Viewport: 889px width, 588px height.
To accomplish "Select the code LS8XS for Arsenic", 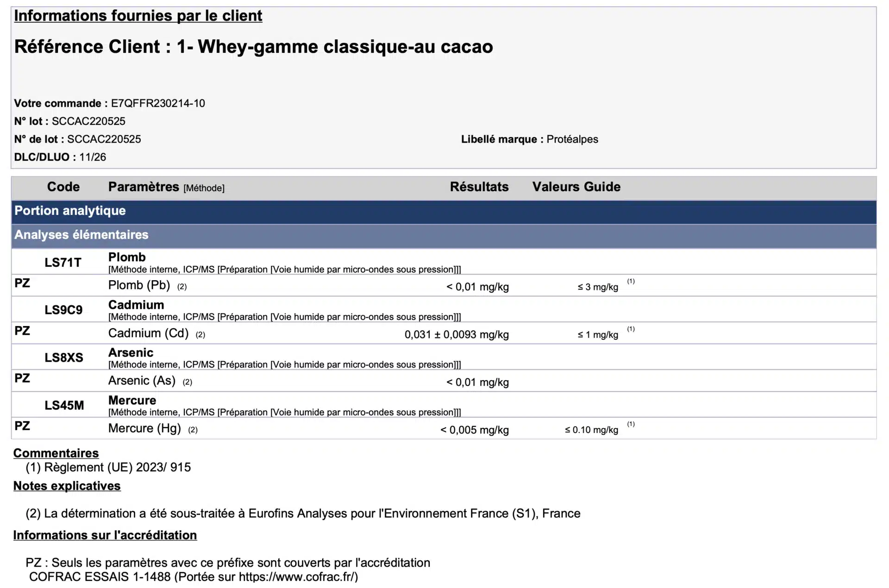I will [63, 357].
